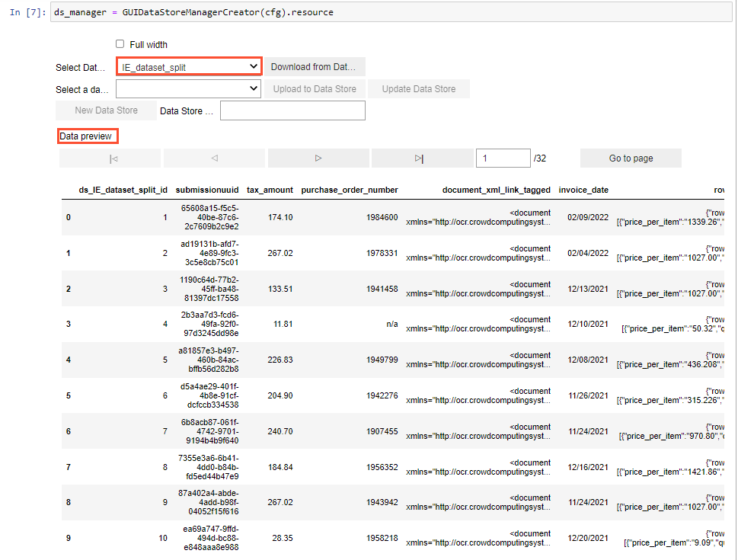Click tax amount cell 184.84

[280, 467]
